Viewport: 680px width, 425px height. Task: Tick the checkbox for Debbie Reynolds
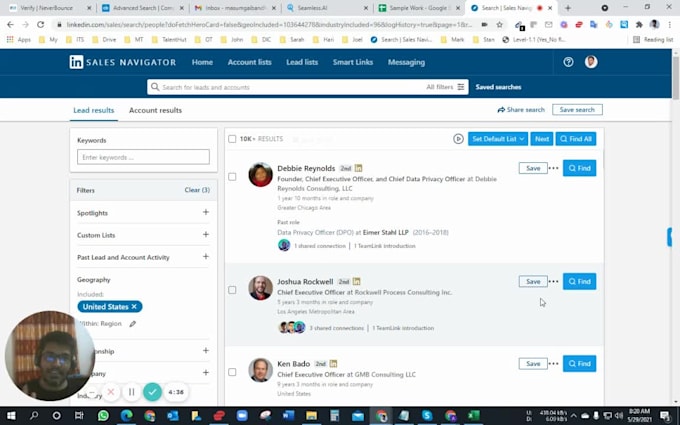tap(232, 177)
